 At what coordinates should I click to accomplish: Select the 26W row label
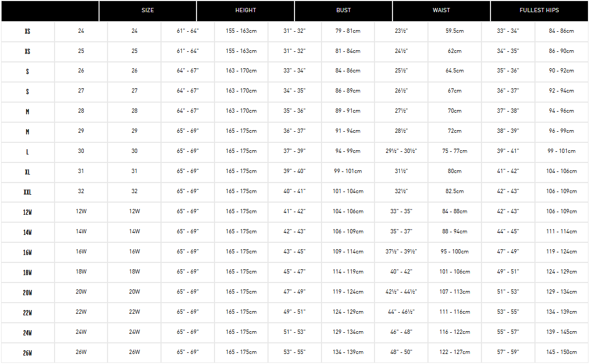(28, 353)
